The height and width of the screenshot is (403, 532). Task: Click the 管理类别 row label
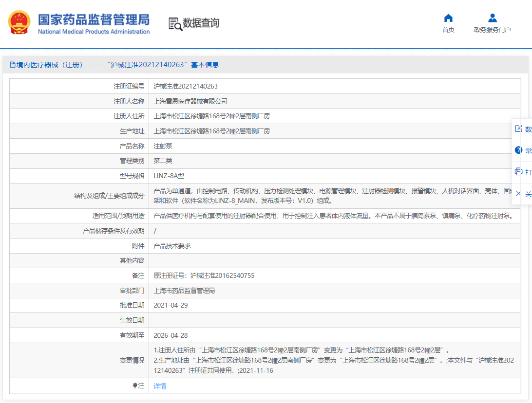pyautogui.click(x=132, y=161)
